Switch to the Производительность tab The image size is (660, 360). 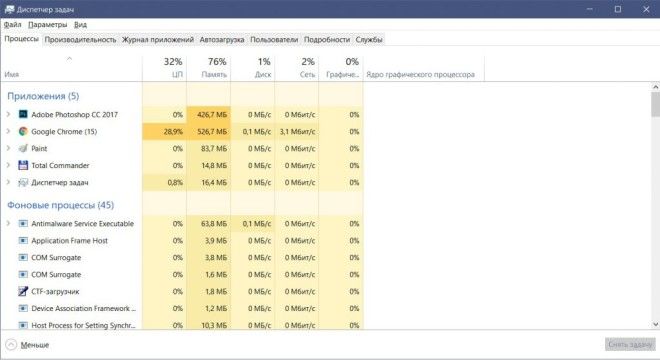coord(80,40)
